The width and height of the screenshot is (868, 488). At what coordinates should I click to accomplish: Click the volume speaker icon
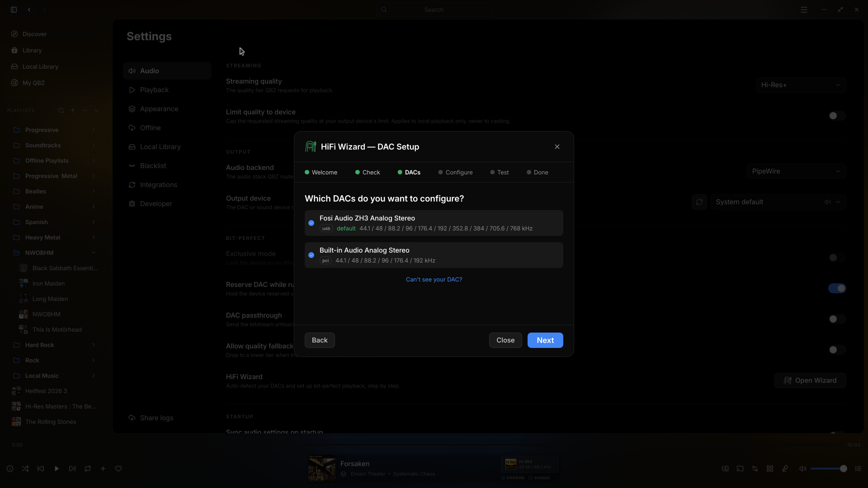(802, 469)
